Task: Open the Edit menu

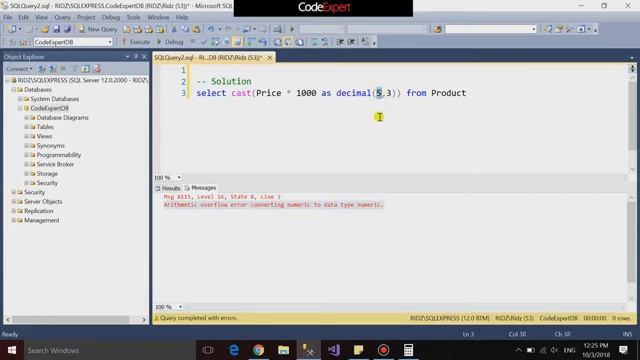Action: [x=23, y=18]
